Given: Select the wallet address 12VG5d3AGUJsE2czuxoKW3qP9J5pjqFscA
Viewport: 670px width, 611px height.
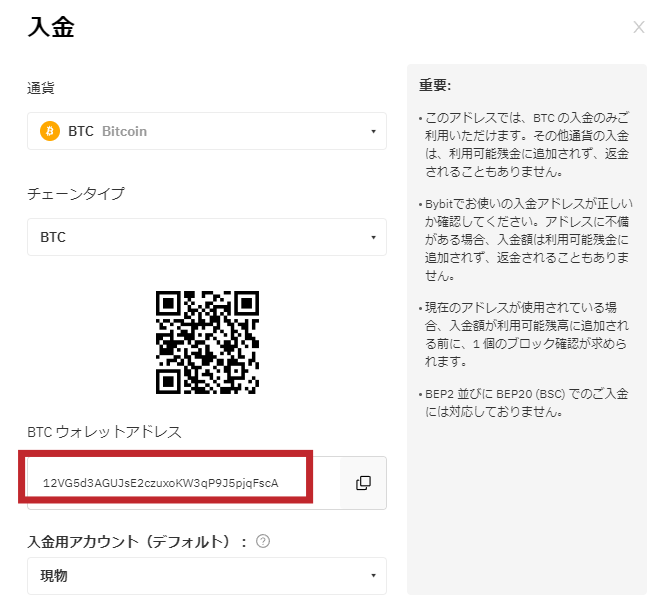Looking at the screenshot, I should (x=161, y=483).
